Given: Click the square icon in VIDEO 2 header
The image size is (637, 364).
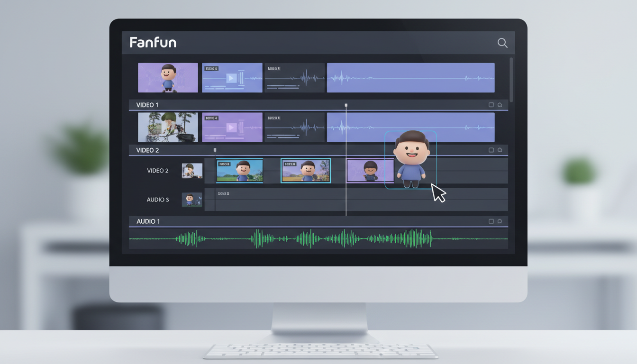Looking at the screenshot, I should click(x=491, y=150).
